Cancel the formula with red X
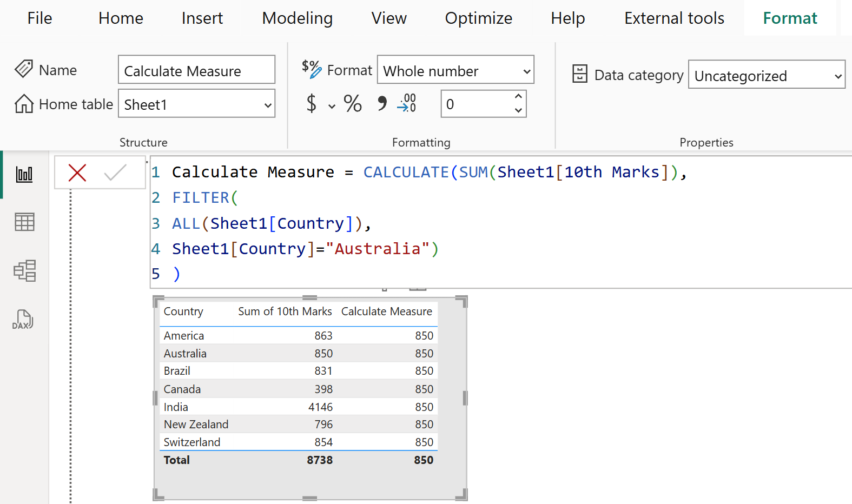 pyautogui.click(x=77, y=173)
